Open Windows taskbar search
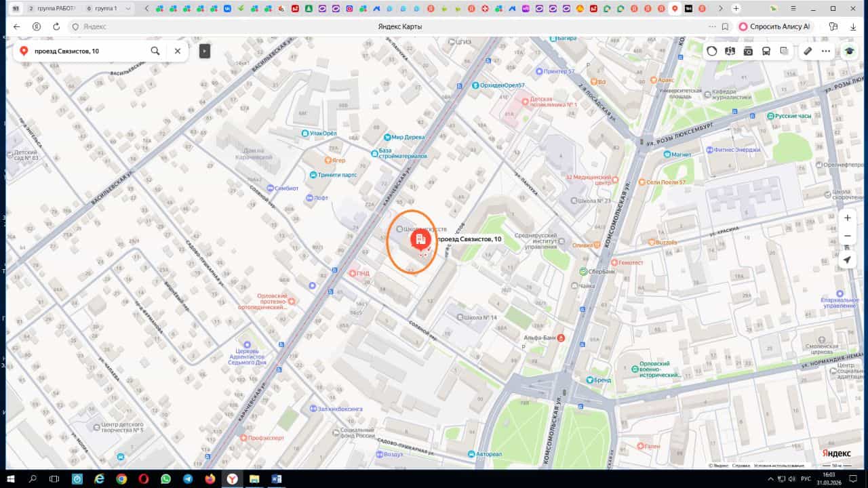Image resolution: width=868 pixels, height=488 pixels. point(32,479)
